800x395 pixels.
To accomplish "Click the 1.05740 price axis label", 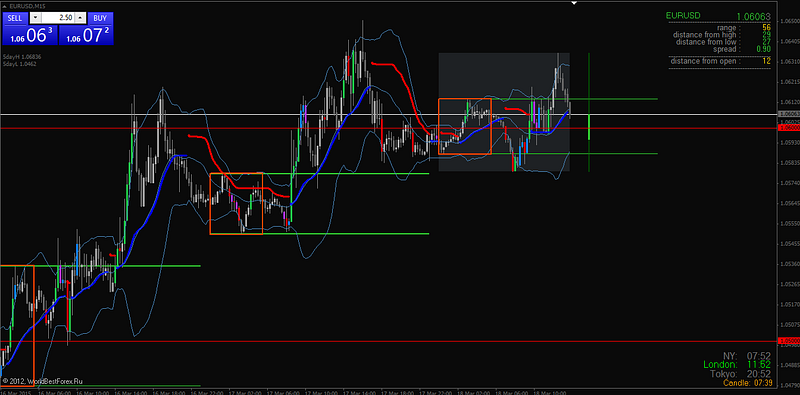I will [789, 183].
